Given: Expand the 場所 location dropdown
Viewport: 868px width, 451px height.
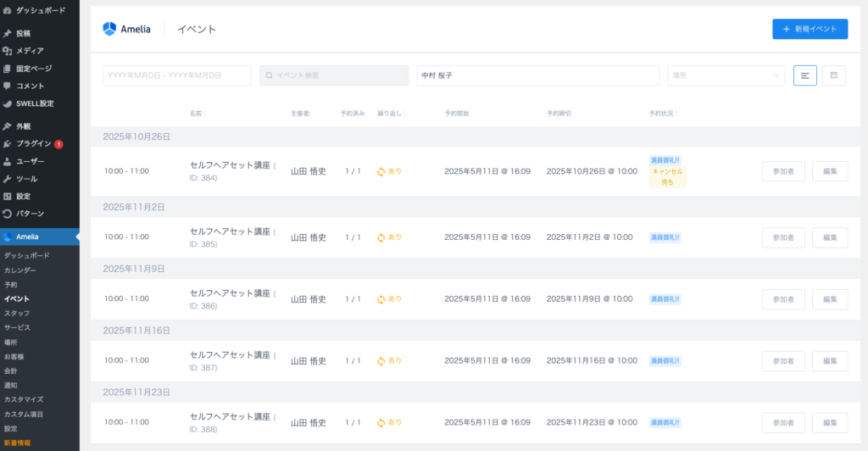Looking at the screenshot, I should [x=726, y=75].
